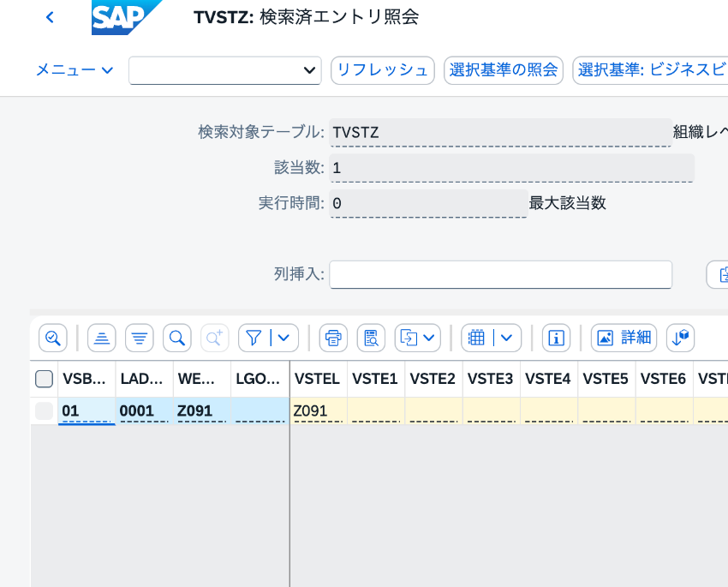Click the LGO... column header
This screenshot has width=728, height=587.
click(260, 379)
